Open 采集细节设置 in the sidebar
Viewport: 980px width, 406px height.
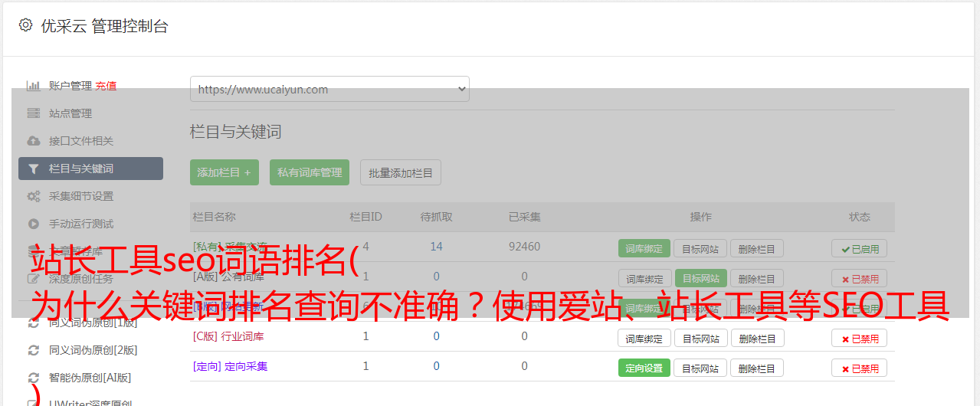[x=81, y=196]
